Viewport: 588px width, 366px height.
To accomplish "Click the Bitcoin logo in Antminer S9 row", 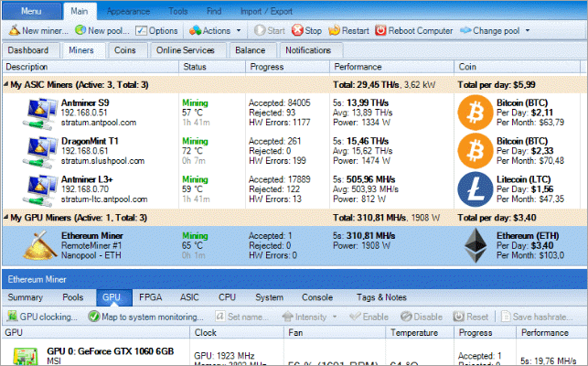I will point(476,113).
